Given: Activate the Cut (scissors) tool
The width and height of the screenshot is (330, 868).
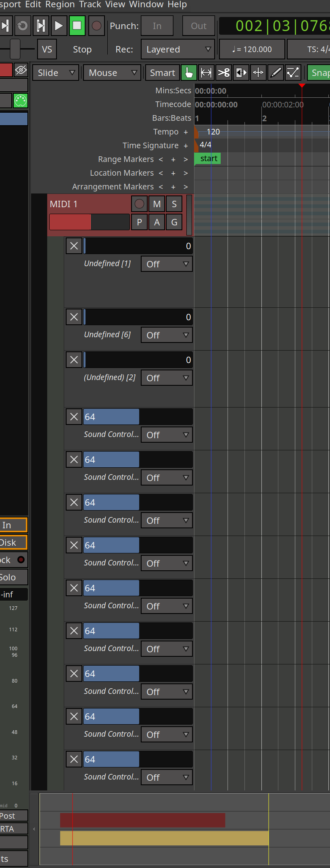Looking at the screenshot, I should [223, 73].
